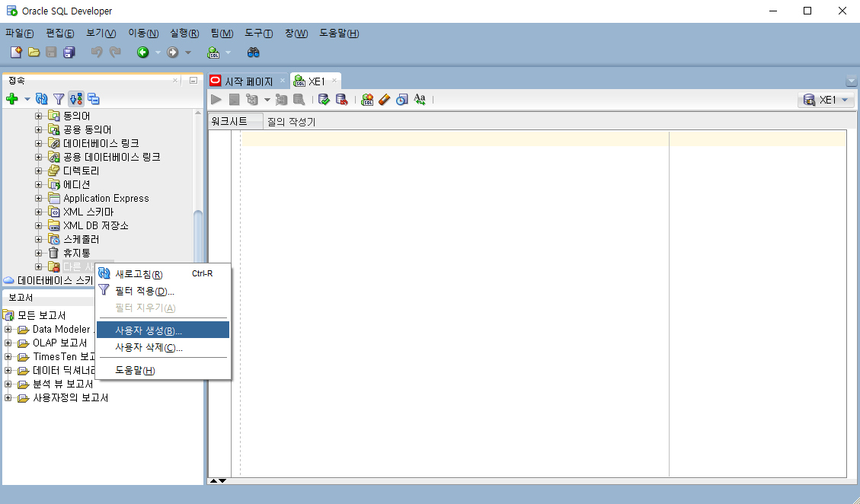Viewport: 860px width, 504px height.
Task: Select the 에디션 tree item
Action: pos(76,184)
